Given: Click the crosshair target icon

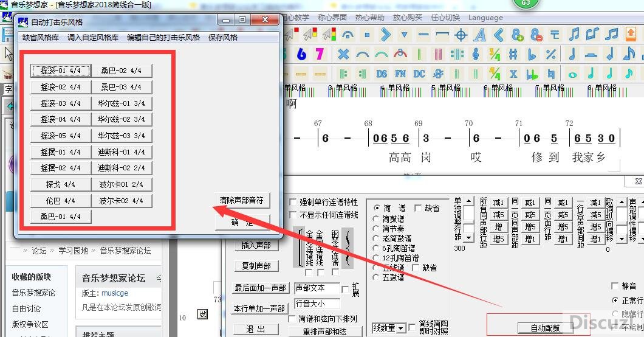Looking at the screenshot, I should pyautogui.click(x=461, y=35).
